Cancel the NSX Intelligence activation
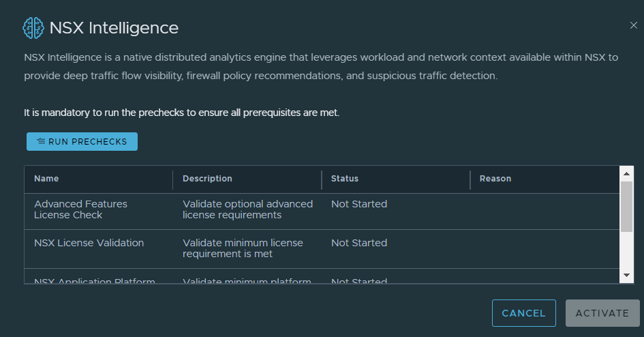The width and height of the screenshot is (644, 337). (x=523, y=313)
